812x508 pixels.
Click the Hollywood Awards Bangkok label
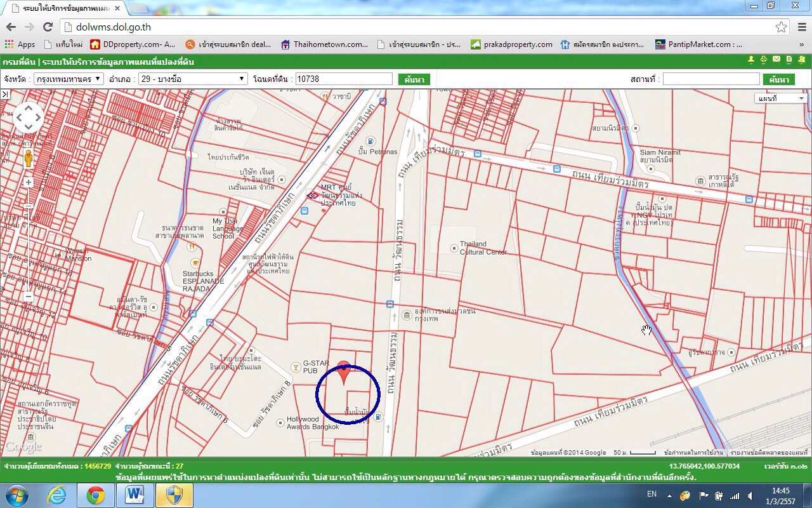click(x=313, y=423)
